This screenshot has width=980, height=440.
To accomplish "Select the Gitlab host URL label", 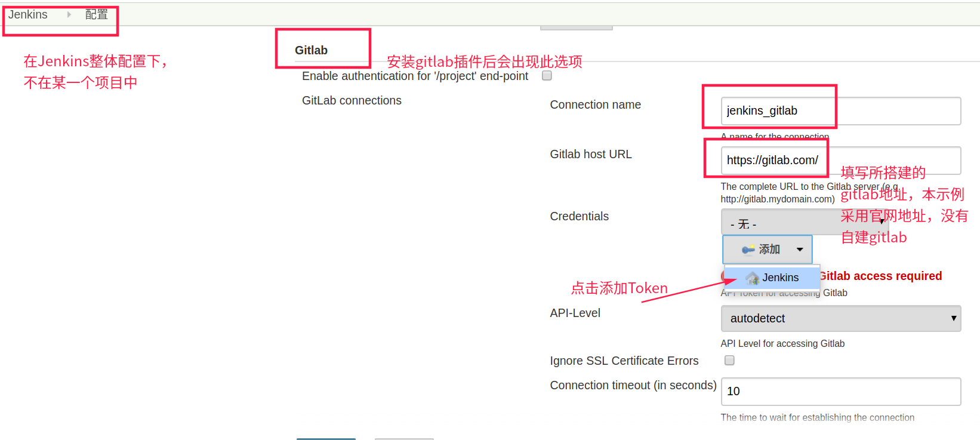I will point(591,154).
